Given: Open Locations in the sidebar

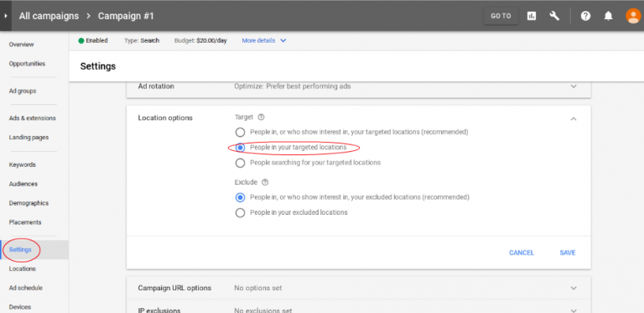Looking at the screenshot, I should click(22, 269).
